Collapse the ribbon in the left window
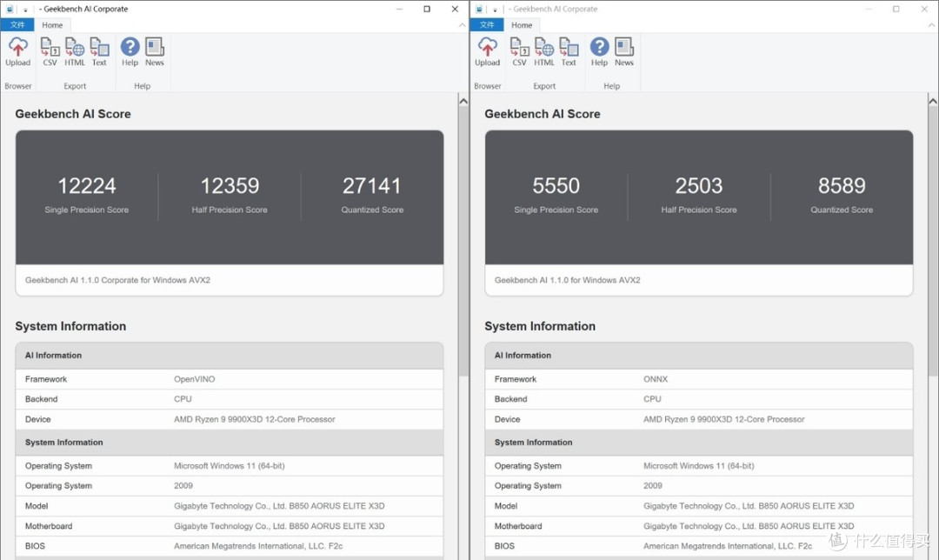Viewport: 939px width, 560px height. coord(462,25)
